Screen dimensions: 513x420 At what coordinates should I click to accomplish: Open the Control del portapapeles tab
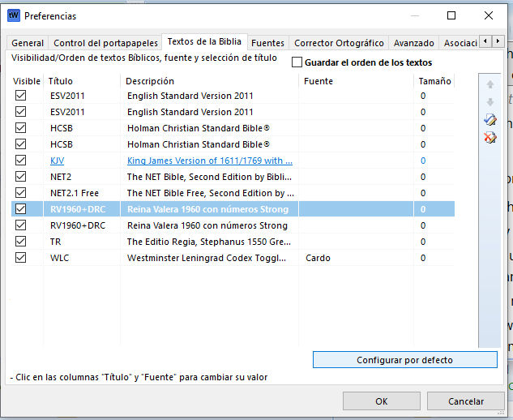point(105,43)
